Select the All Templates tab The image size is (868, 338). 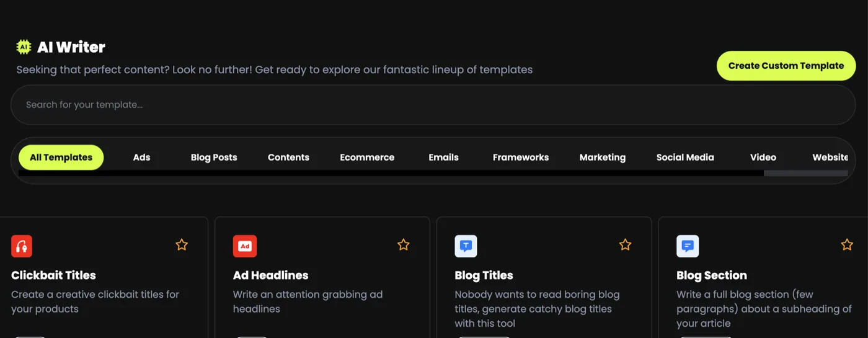[x=61, y=157]
